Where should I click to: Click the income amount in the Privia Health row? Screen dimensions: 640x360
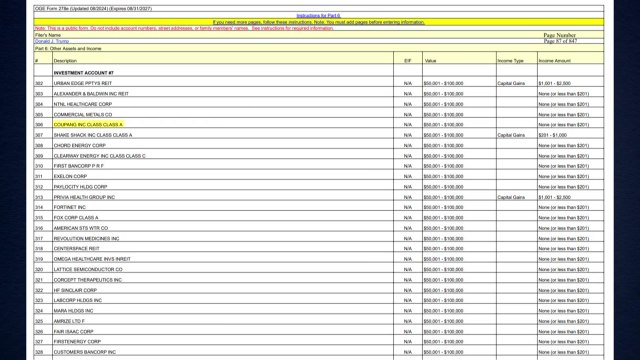point(555,197)
